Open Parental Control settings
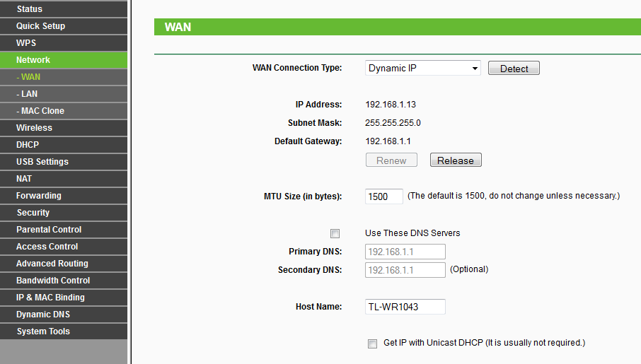 point(64,230)
